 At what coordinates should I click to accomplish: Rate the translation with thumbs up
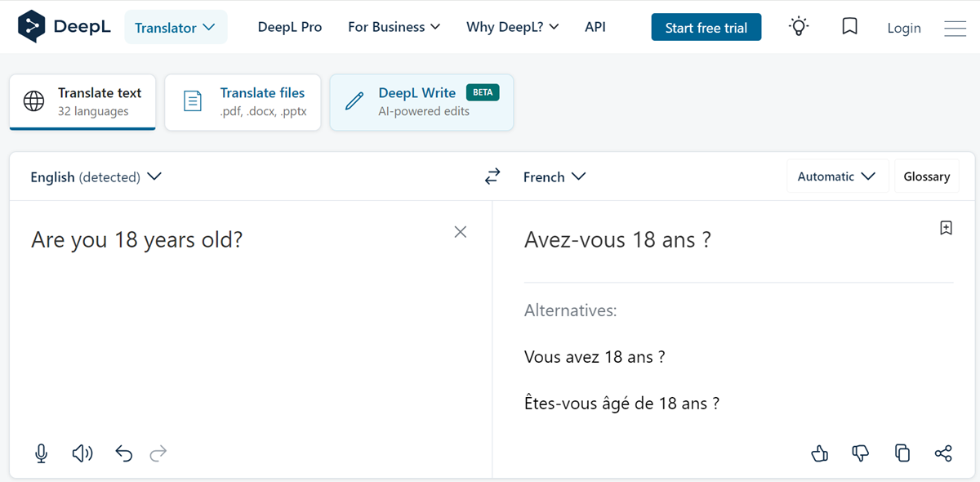820,453
